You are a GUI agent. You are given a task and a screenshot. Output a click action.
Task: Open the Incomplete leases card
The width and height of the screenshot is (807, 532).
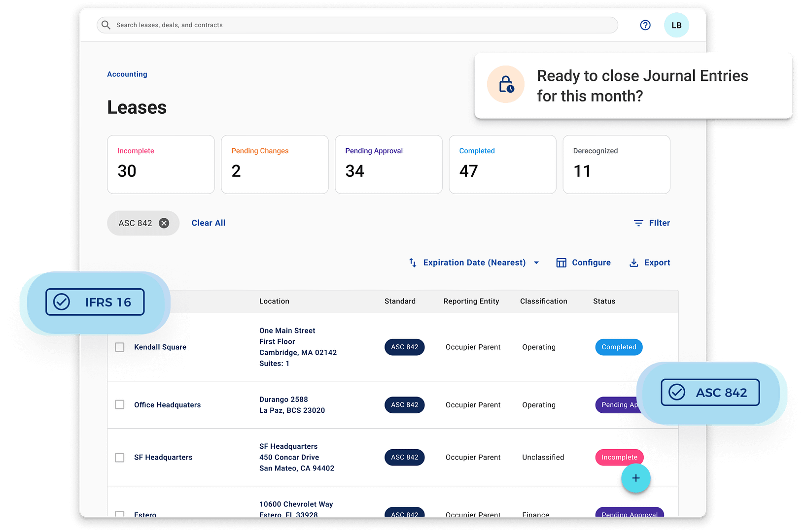click(161, 164)
